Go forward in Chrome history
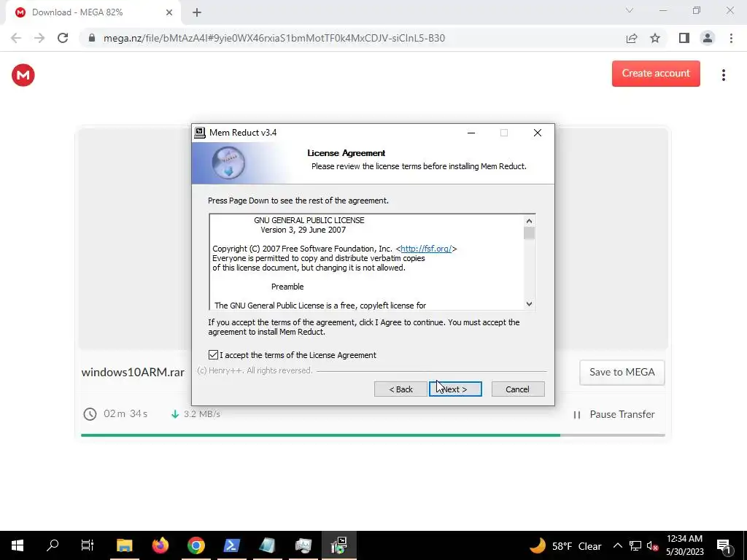Screen dimensions: 747x560 pos(39,38)
